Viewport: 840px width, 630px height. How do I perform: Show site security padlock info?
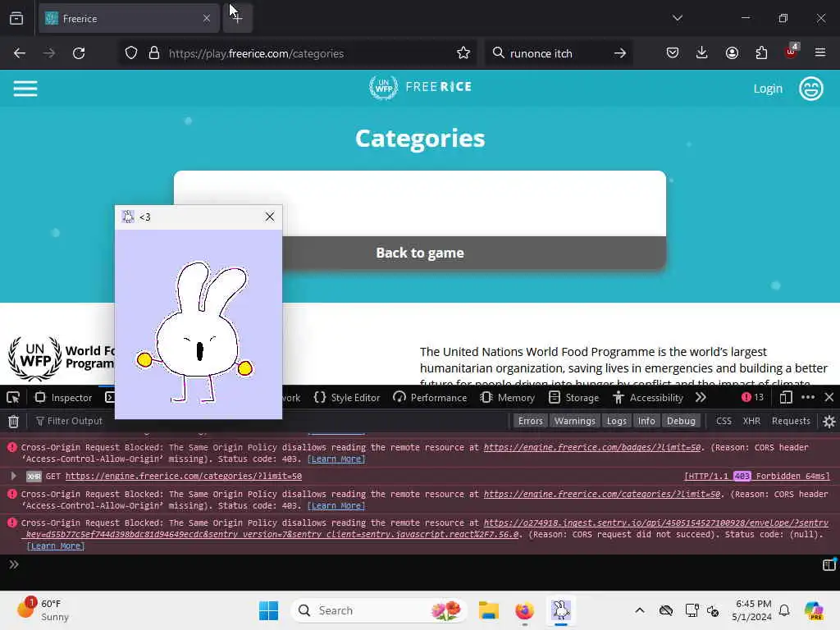click(154, 53)
